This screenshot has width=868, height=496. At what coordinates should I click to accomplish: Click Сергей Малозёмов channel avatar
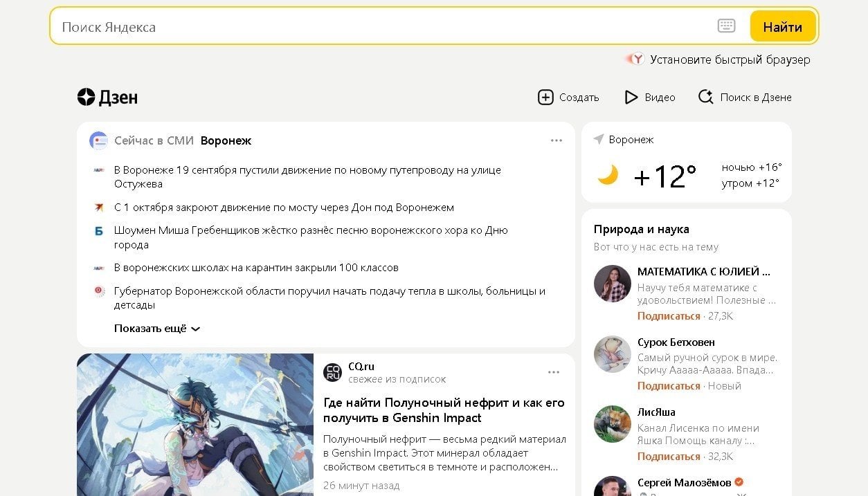(613, 486)
